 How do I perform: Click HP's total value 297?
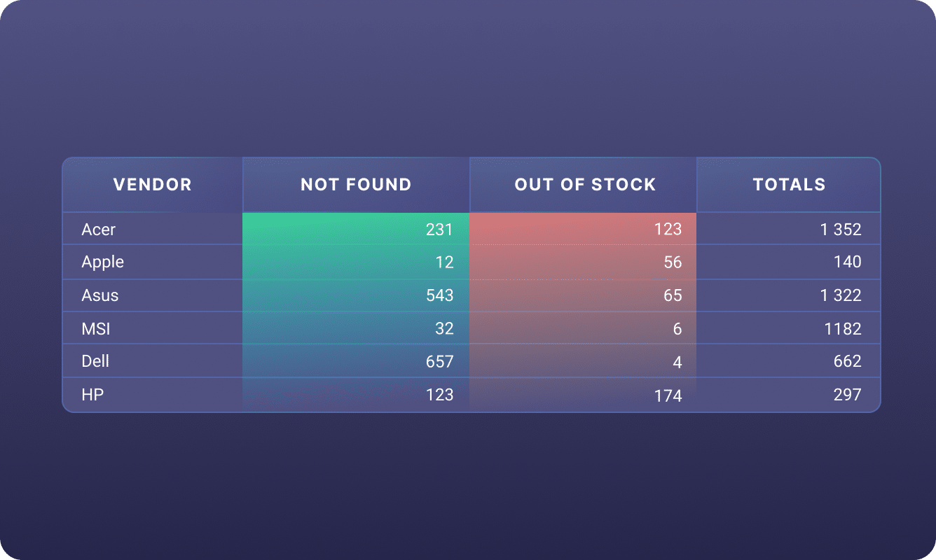[847, 395]
